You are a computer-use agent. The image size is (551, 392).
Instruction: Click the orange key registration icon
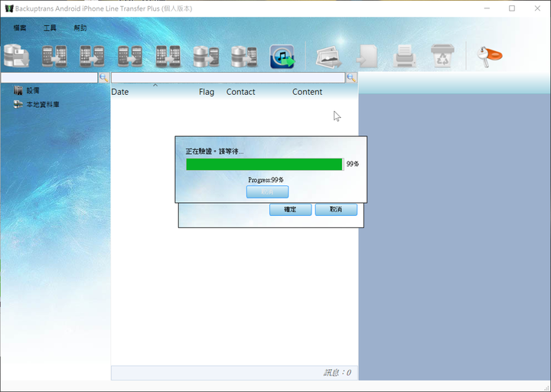pyautogui.click(x=490, y=57)
